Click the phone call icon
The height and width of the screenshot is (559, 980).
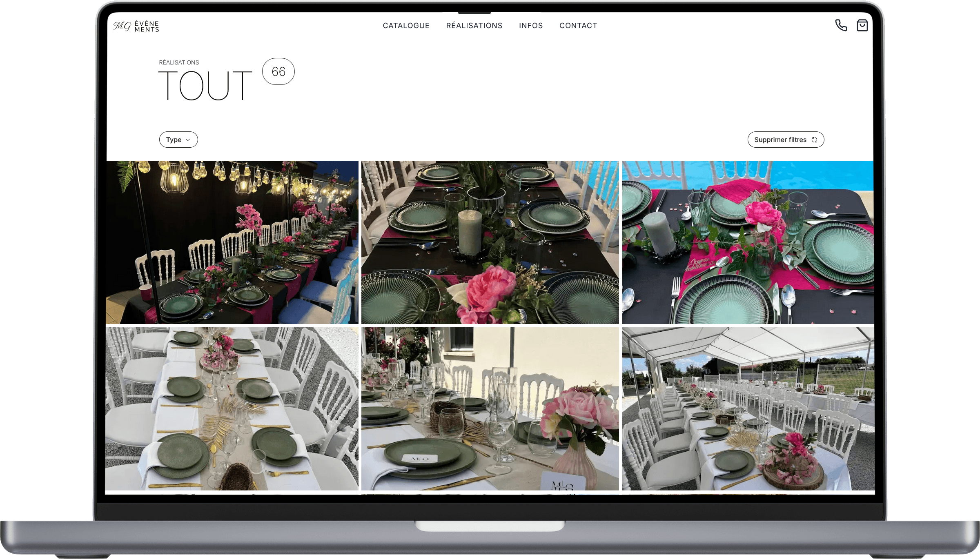pos(841,25)
